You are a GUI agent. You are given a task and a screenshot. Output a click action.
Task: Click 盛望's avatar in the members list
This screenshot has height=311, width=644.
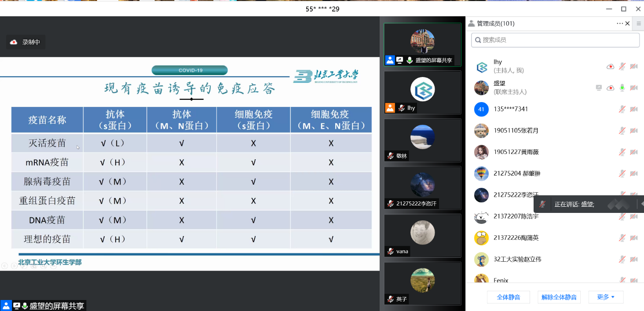point(481,88)
